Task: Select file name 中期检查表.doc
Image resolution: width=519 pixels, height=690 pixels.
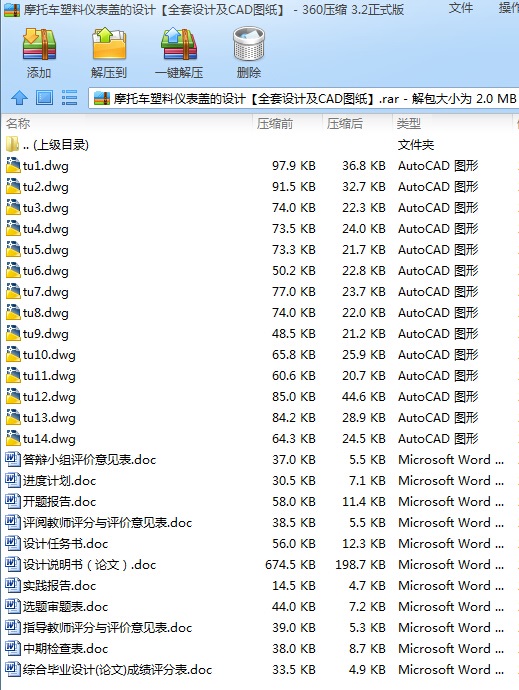Action: point(66,648)
